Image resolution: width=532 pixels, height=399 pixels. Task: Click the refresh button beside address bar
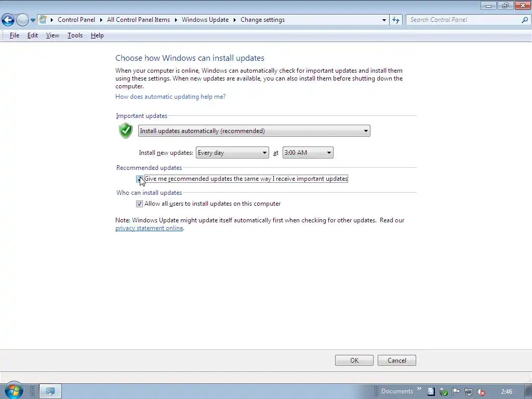[396, 20]
